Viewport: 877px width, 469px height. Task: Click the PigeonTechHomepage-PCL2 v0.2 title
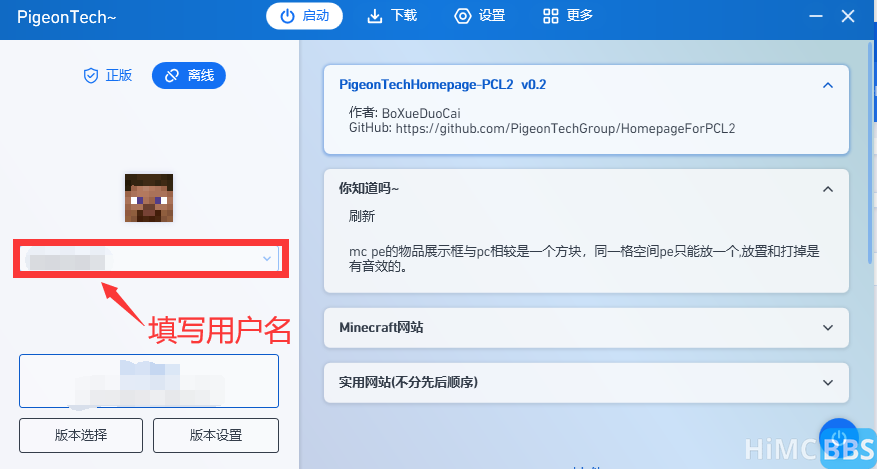pyautogui.click(x=442, y=85)
